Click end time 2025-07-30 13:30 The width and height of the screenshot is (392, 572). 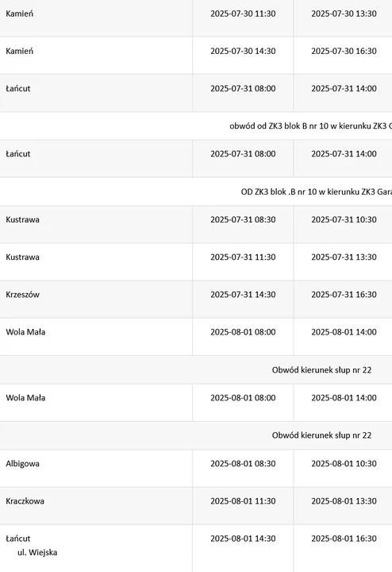coord(344,14)
